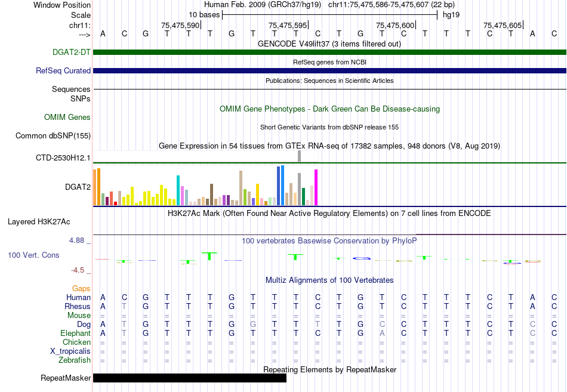Click the Human species row label
The height and width of the screenshot is (392, 567).
pyautogui.click(x=78, y=297)
